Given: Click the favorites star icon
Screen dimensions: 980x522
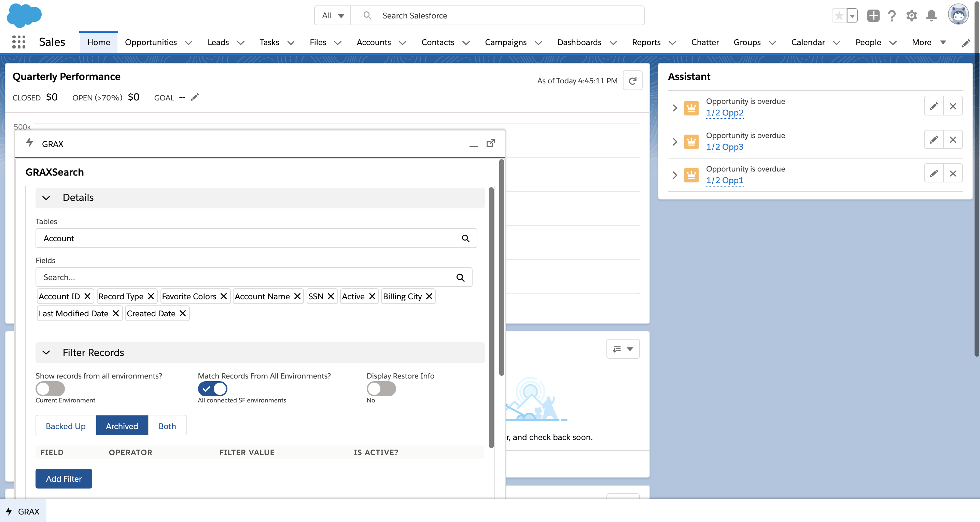Looking at the screenshot, I should tap(839, 16).
